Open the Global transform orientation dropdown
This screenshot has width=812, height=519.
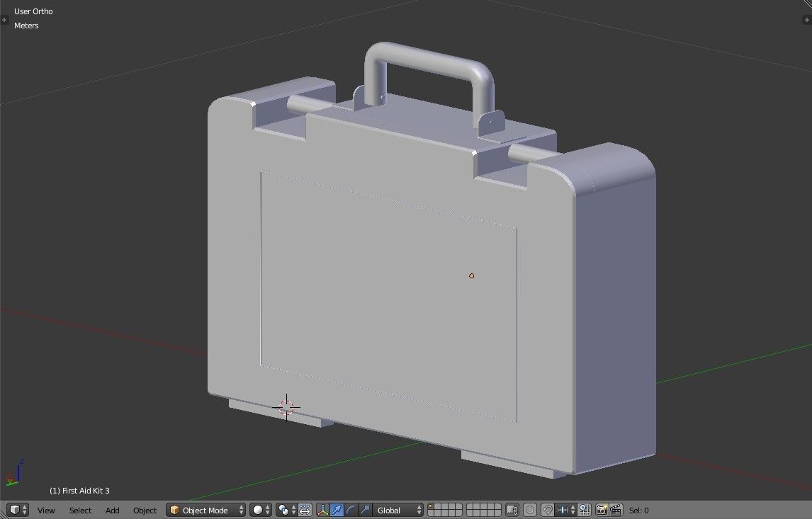[398, 511]
